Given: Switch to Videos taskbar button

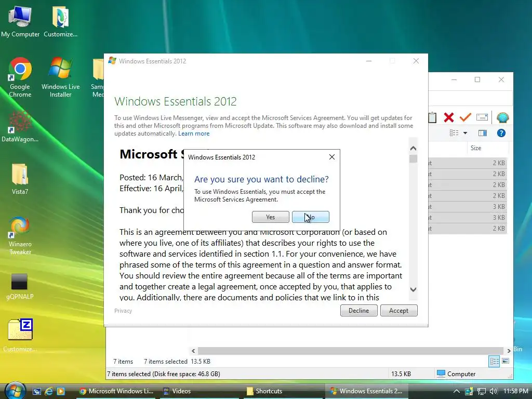Looking at the screenshot, I should [200, 391].
